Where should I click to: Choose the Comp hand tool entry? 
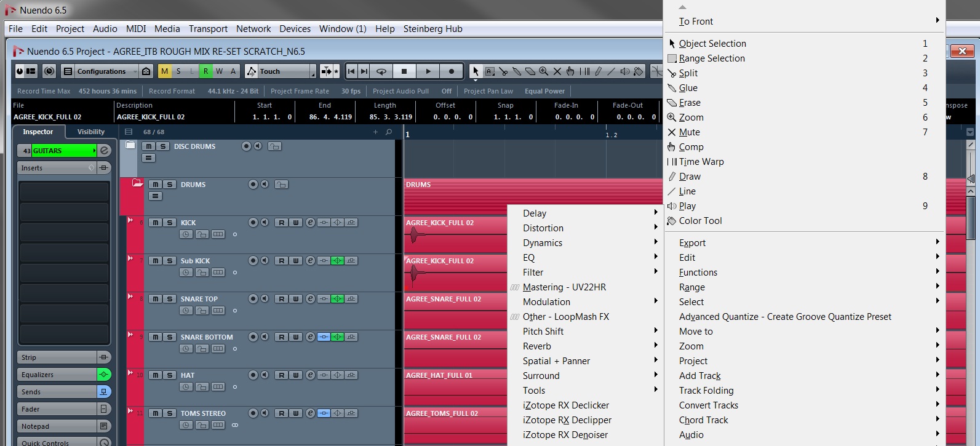pyautogui.click(x=691, y=147)
